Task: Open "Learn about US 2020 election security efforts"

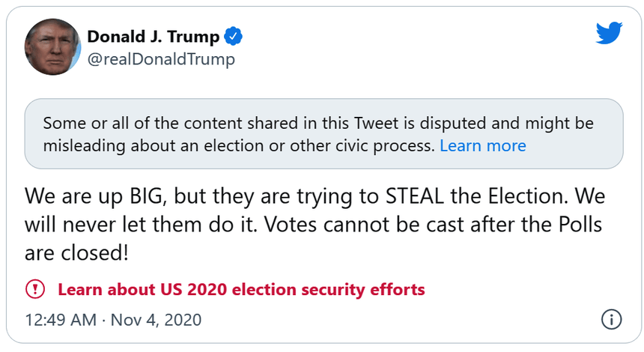Action: pyautogui.click(x=241, y=289)
